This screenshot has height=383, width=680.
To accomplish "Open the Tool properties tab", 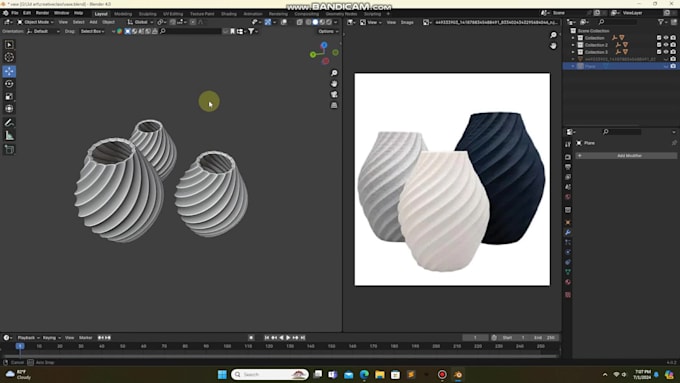I will point(568,144).
